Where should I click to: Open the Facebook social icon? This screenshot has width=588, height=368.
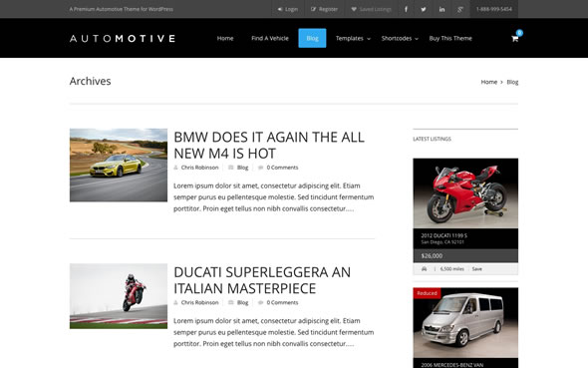click(406, 9)
